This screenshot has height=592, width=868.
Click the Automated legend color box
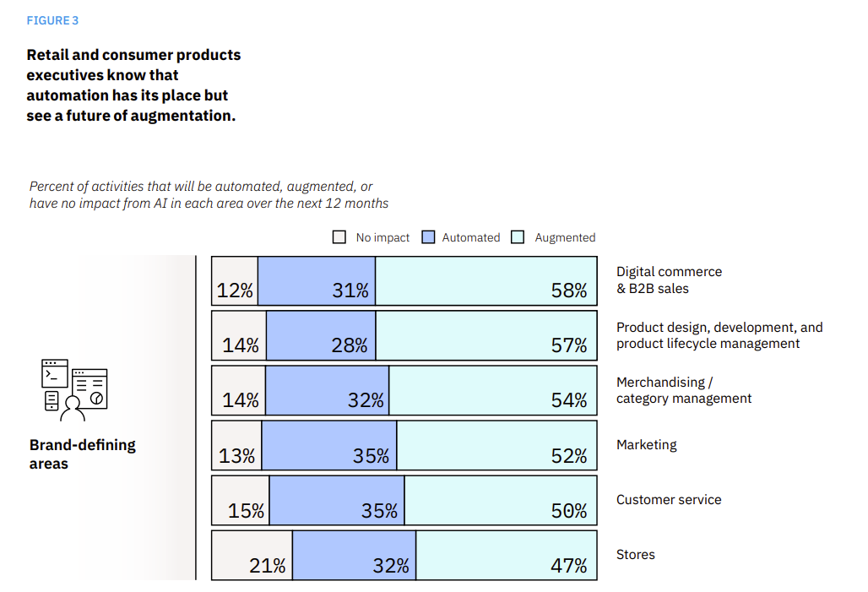tap(428, 237)
